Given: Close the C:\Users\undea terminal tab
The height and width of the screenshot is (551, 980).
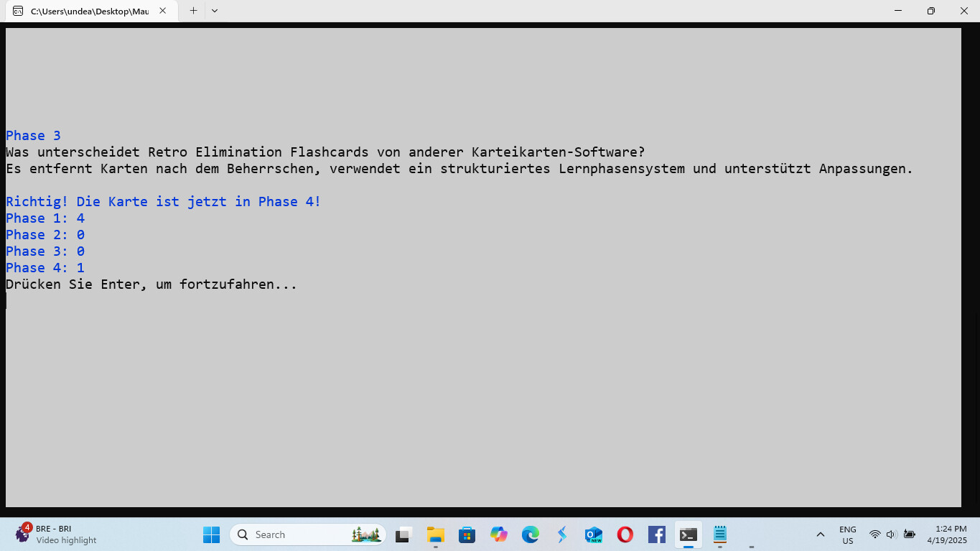Looking at the screenshot, I should click(163, 11).
